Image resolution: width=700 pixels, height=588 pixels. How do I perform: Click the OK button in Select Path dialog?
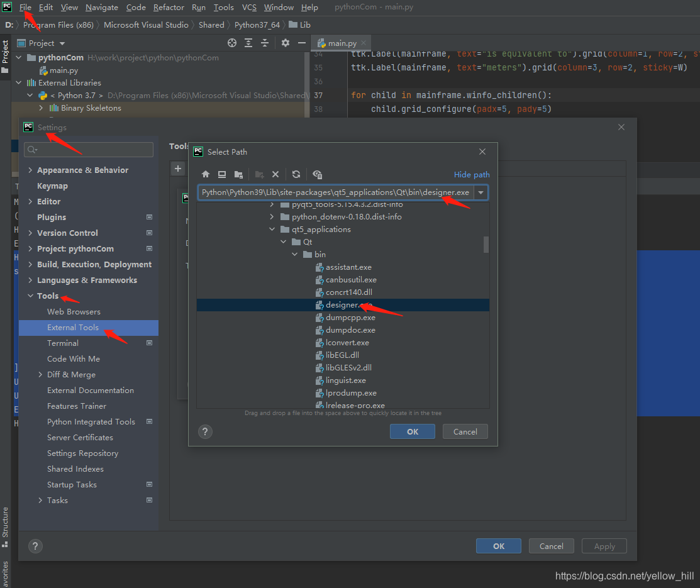point(412,431)
